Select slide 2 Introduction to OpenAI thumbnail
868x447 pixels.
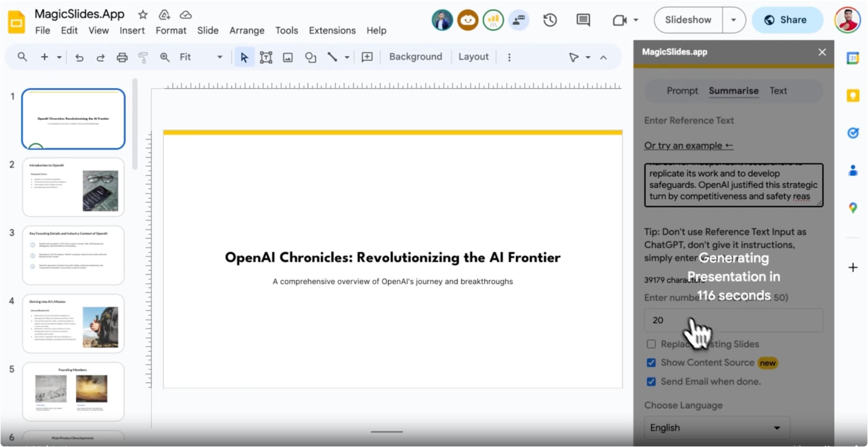(73, 187)
